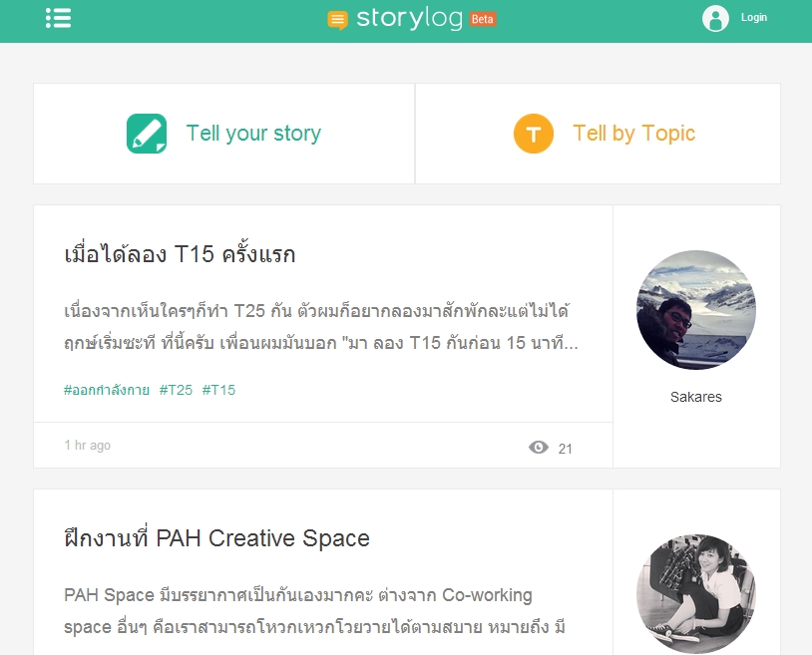The height and width of the screenshot is (655, 812).
Task: Select the #T15 hashtag
Action: pos(218,390)
